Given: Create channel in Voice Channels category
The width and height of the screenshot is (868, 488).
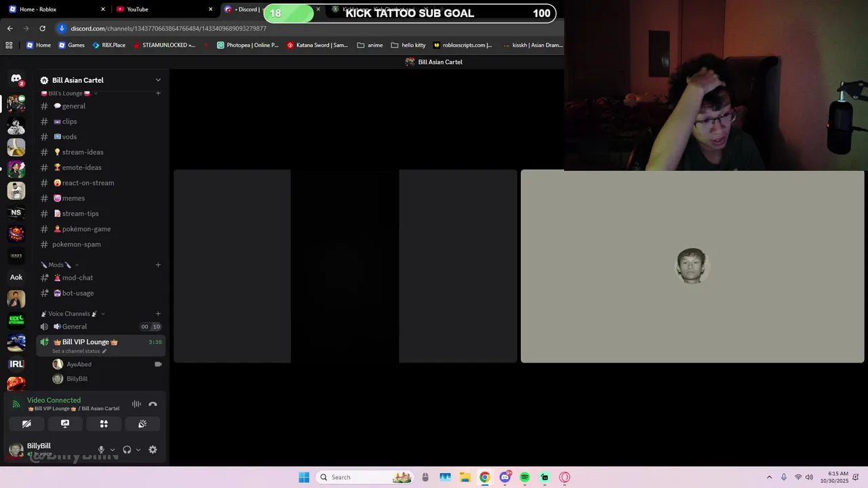Looking at the screenshot, I should (158, 314).
